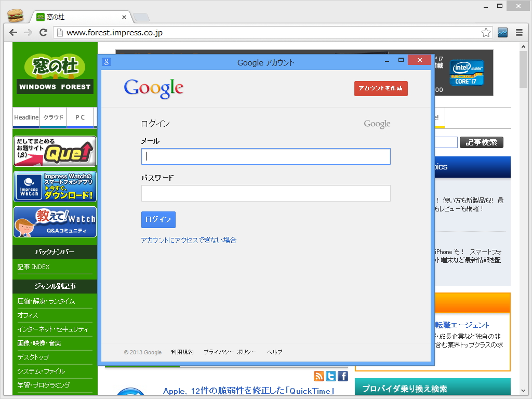The width and height of the screenshot is (532, 399).
Task: Click the RSS feed icon
Action: click(x=318, y=376)
